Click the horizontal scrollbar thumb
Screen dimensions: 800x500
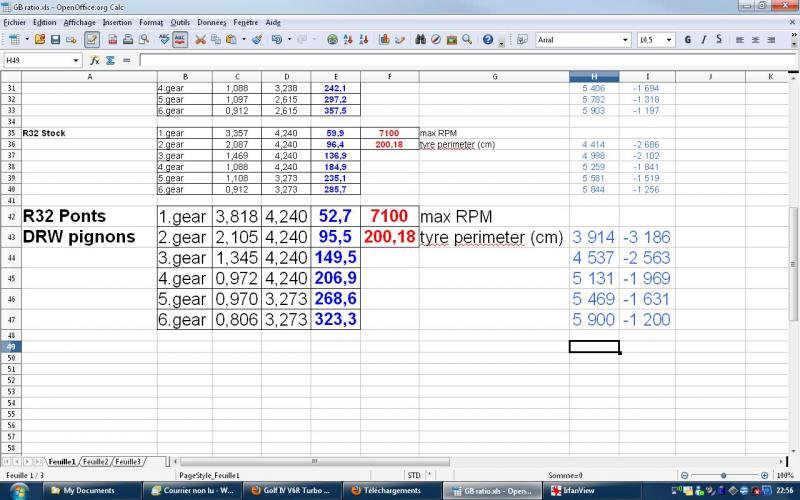tap(315, 461)
